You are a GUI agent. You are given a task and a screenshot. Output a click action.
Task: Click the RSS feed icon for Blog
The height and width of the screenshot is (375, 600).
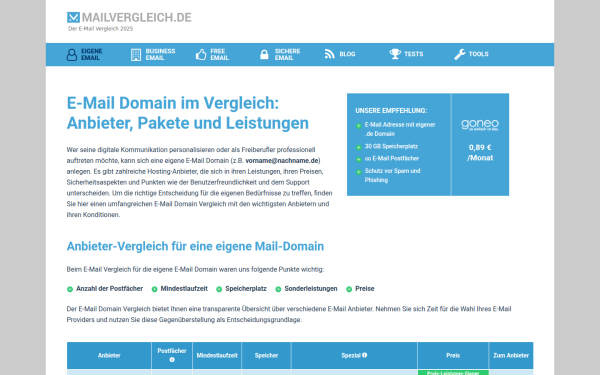click(329, 54)
